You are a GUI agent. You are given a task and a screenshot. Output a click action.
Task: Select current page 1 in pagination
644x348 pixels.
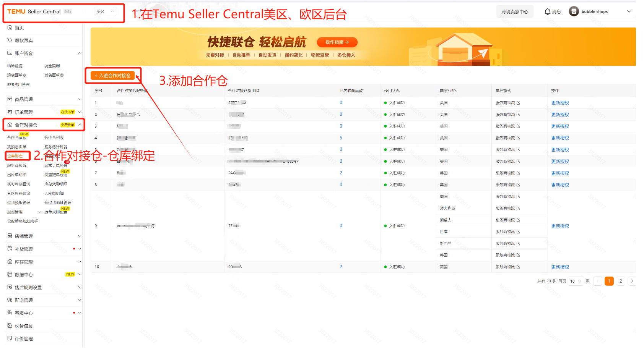tap(609, 281)
